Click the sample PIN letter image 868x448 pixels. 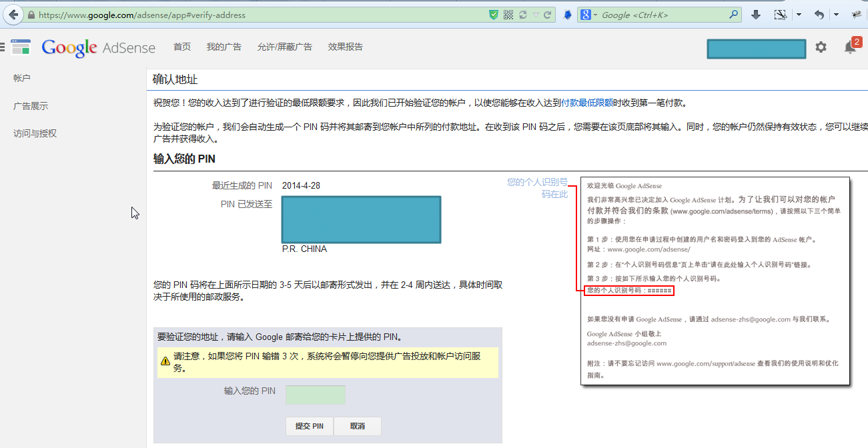pos(715,281)
